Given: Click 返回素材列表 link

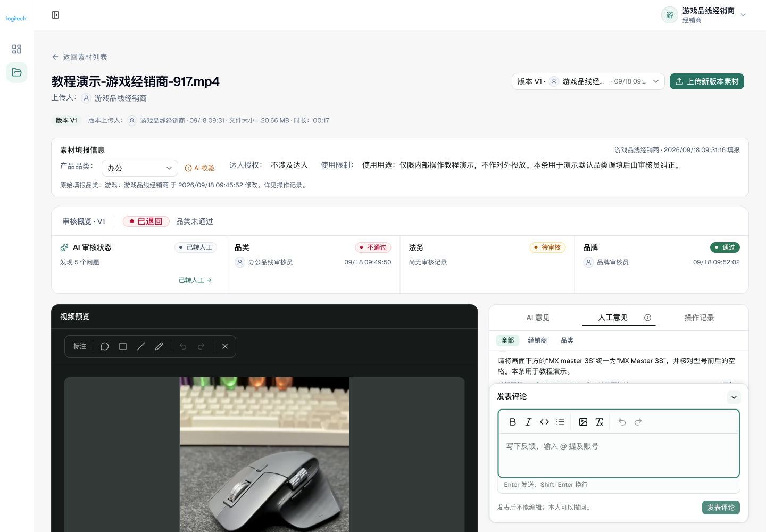Looking at the screenshot, I should coord(85,57).
